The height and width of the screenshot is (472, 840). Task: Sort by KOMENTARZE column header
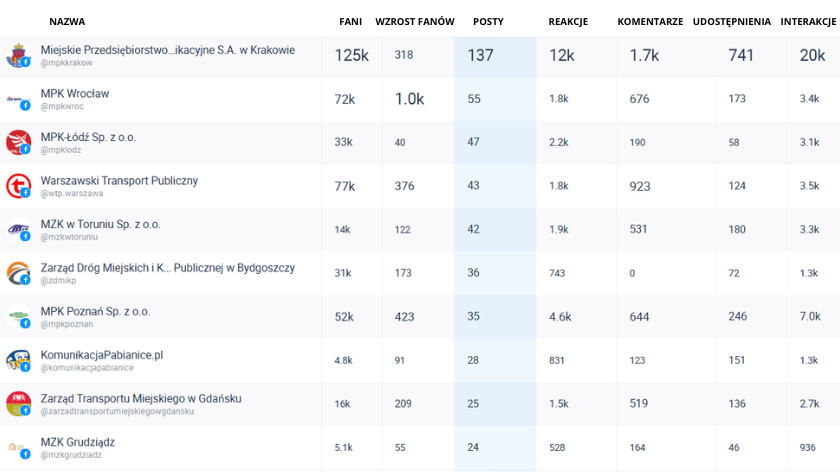point(650,21)
